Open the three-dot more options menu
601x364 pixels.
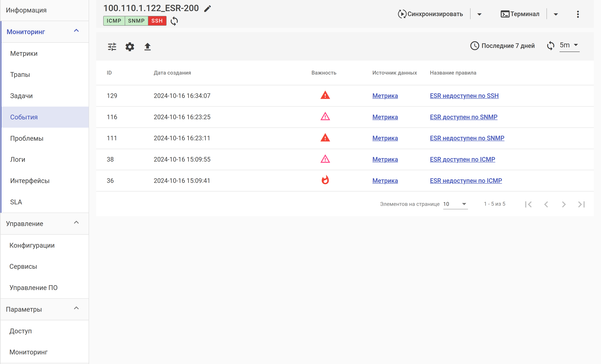click(578, 14)
